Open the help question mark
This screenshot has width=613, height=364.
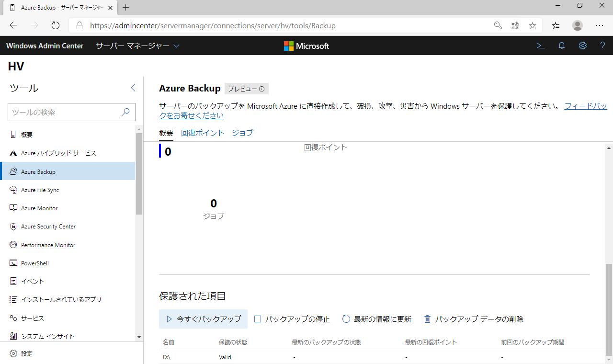click(x=603, y=46)
